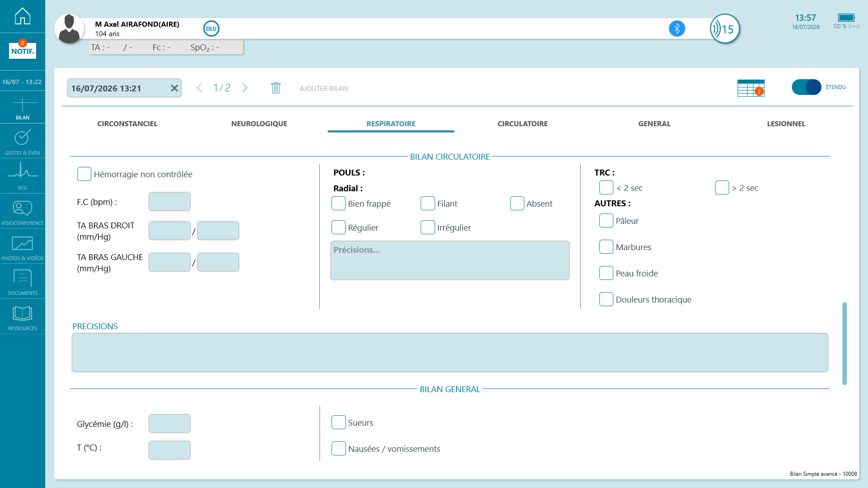Open the NOTIF. notifications panel
The width and height of the screenshot is (868, 488).
point(23,50)
